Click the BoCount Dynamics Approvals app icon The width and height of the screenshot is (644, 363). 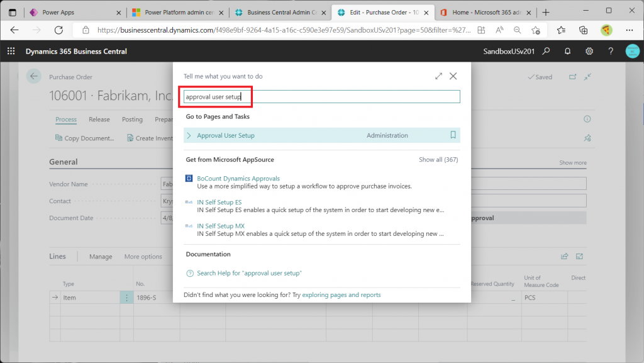189,178
